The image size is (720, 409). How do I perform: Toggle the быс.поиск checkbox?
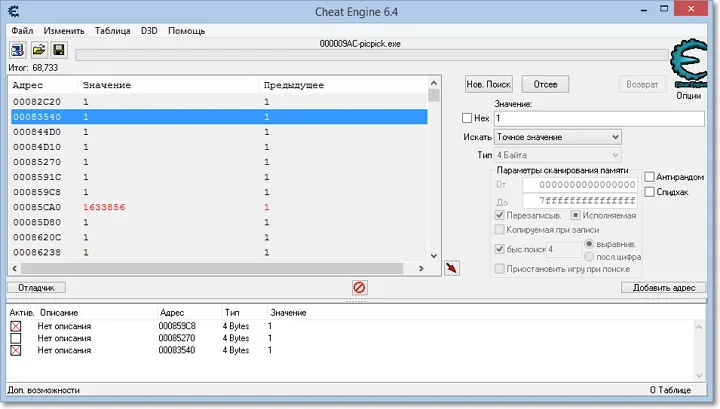click(500, 249)
